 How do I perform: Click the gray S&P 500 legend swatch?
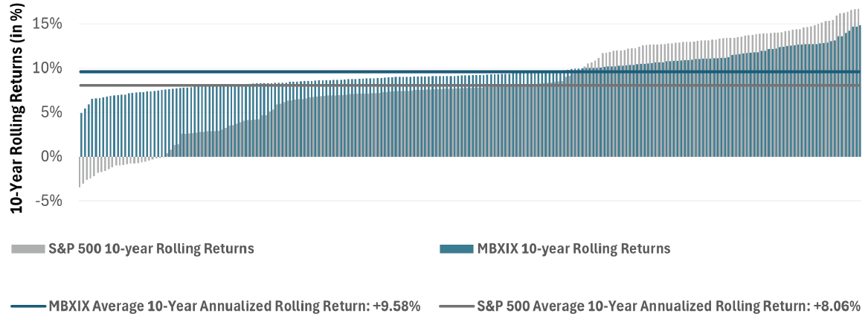coord(28,249)
